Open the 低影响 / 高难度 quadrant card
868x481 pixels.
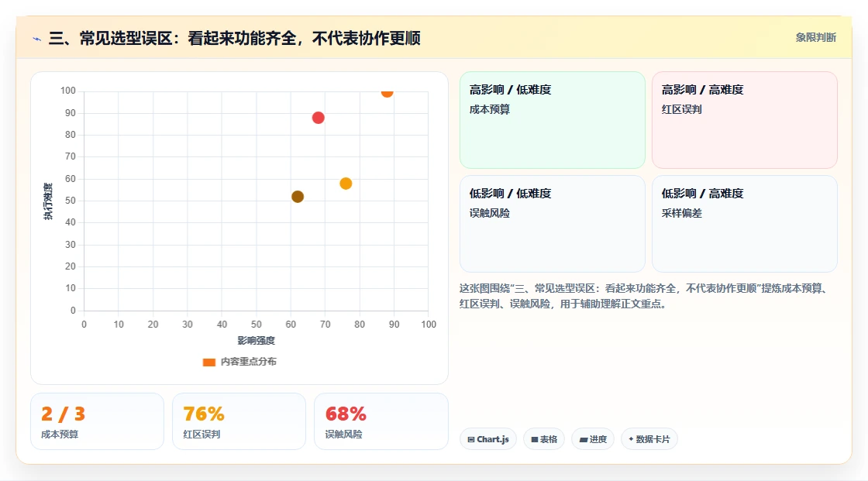point(745,224)
